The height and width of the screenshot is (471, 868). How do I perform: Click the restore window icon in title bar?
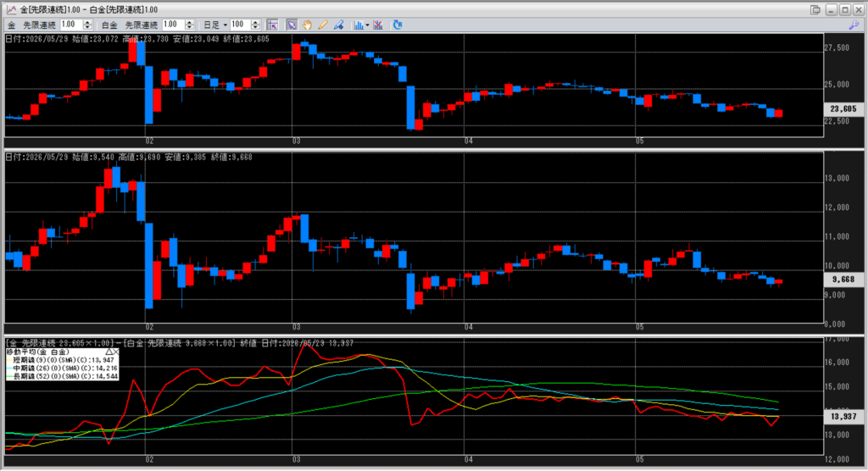(815, 9)
